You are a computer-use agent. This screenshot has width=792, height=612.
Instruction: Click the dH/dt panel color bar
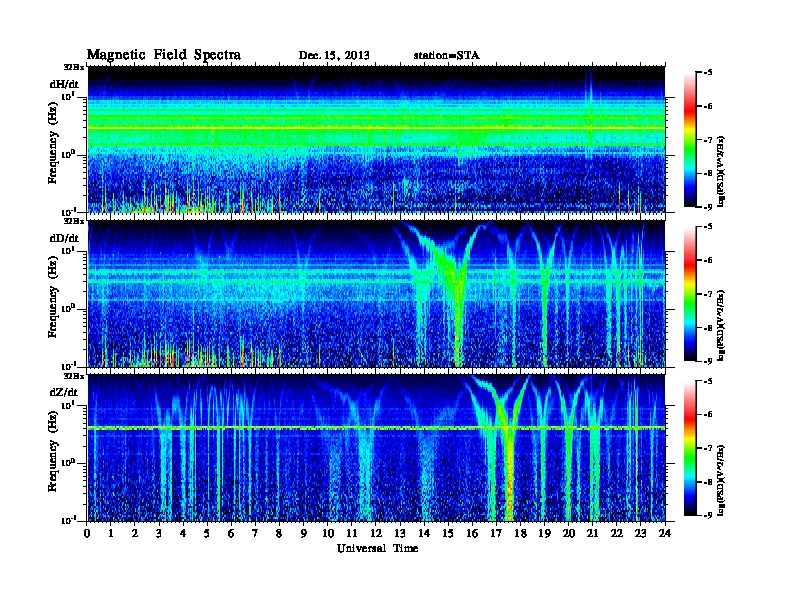(689, 140)
